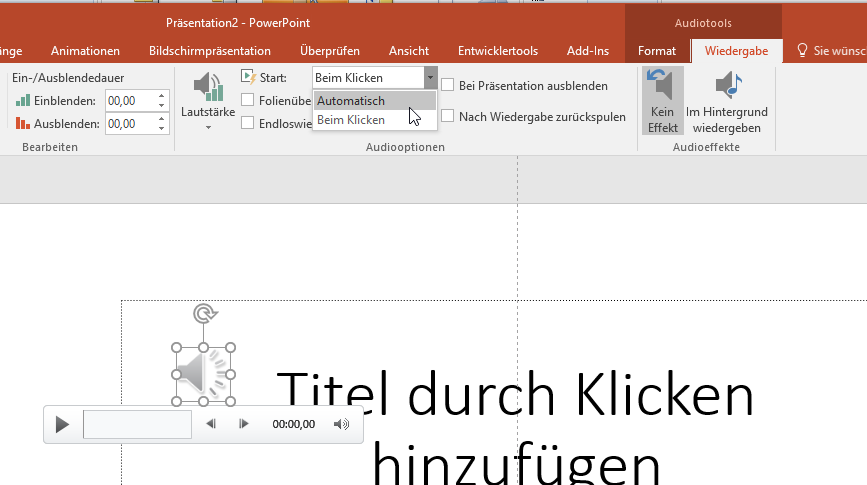Click the 00:00,00 time display
Screen dimensions: 867x485
click(x=294, y=424)
